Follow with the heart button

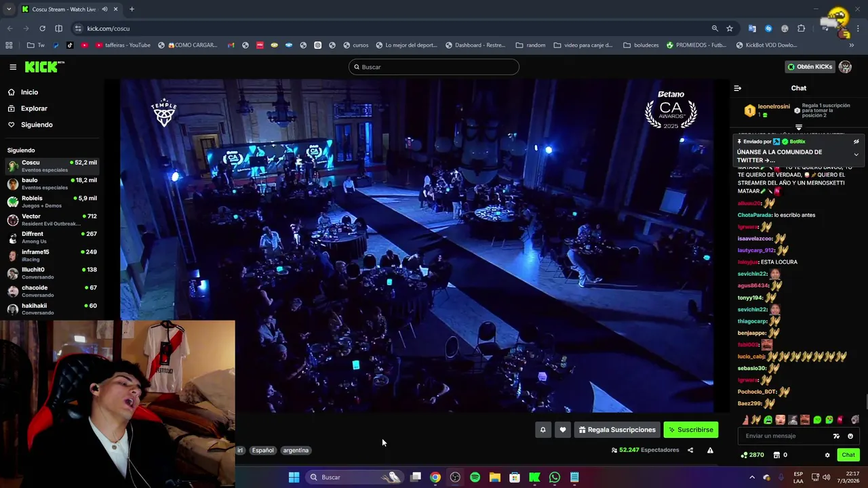click(562, 430)
